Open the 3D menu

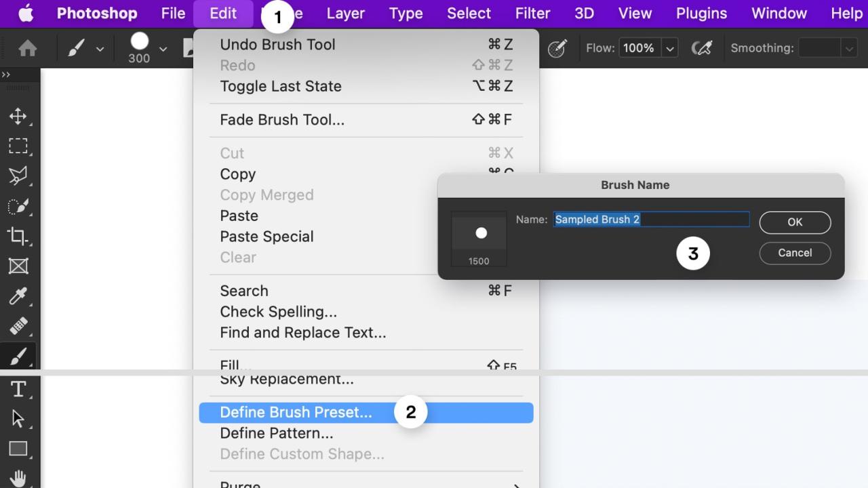pos(584,13)
